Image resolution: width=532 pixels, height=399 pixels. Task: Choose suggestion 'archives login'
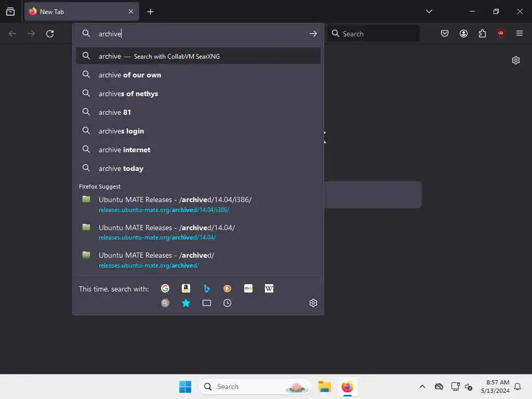pyautogui.click(x=198, y=131)
